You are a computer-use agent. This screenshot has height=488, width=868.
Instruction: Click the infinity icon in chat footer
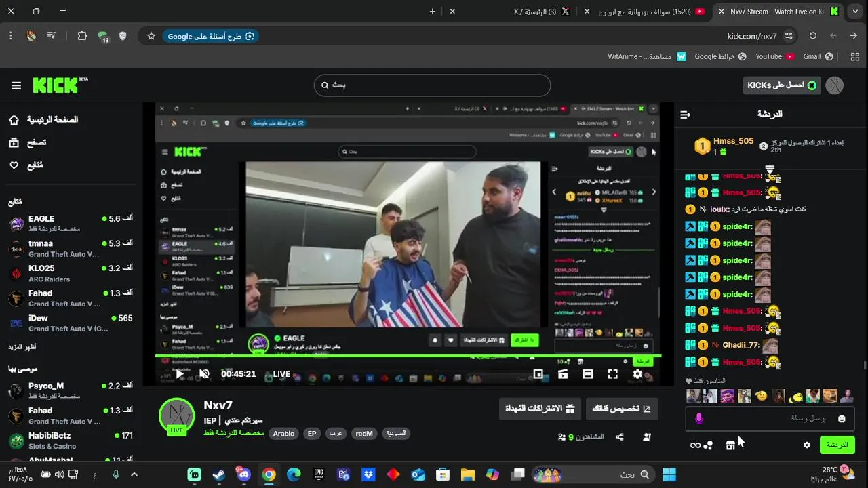[695, 445]
